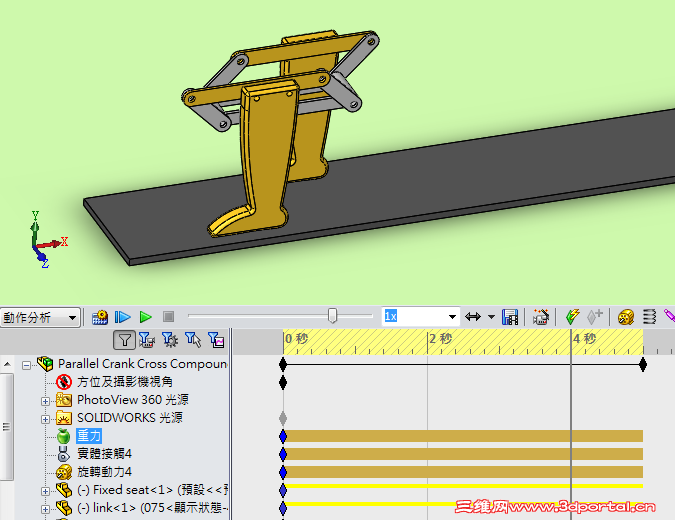The image size is (675, 520).
Task: Click the Fixed seat<1> row keyframe
Action: click(x=283, y=490)
